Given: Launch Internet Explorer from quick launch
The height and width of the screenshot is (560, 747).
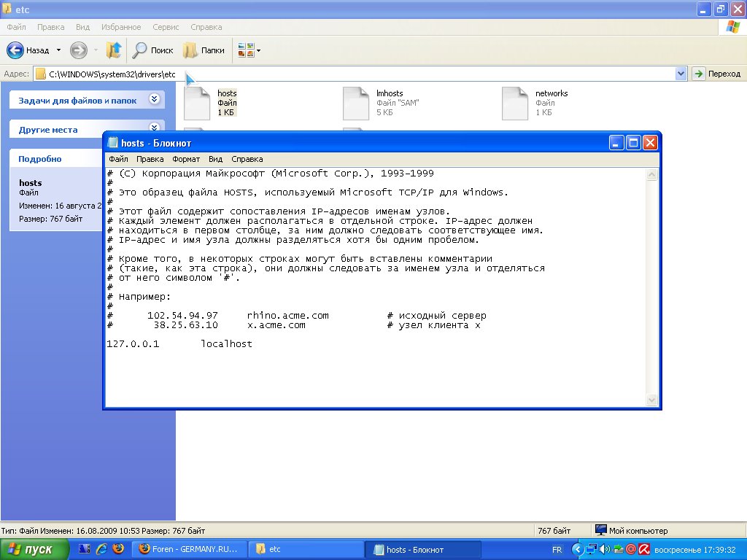Looking at the screenshot, I should coord(101,549).
